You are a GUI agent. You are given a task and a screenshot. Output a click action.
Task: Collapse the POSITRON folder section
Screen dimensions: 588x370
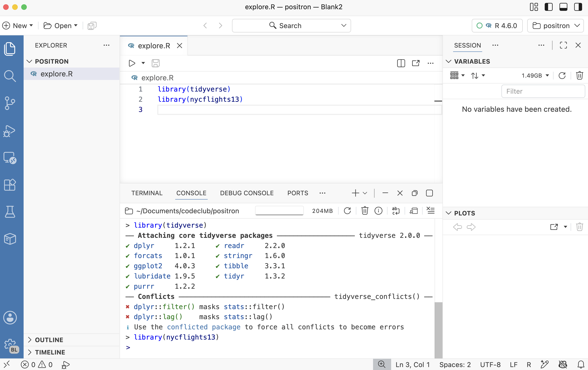click(29, 61)
